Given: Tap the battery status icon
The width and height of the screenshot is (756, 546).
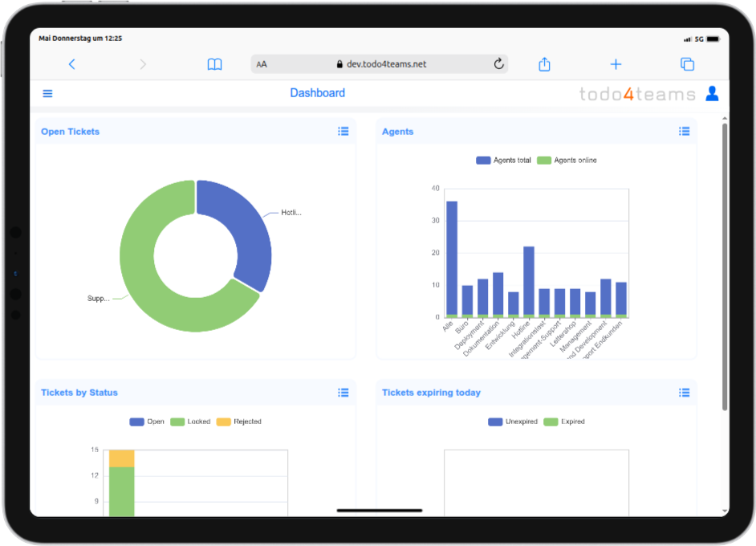Looking at the screenshot, I should click(713, 39).
